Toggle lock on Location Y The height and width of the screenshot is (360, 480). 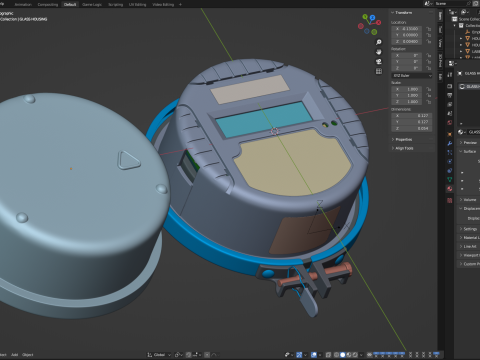pos(429,35)
